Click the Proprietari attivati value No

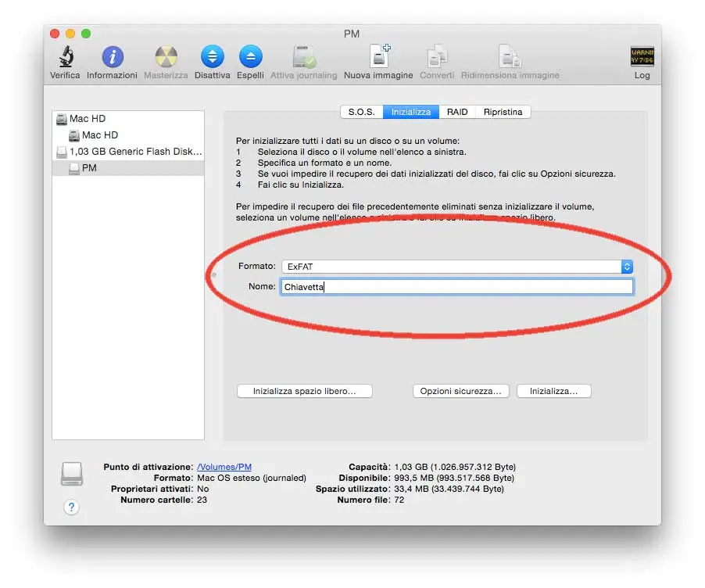(202, 489)
